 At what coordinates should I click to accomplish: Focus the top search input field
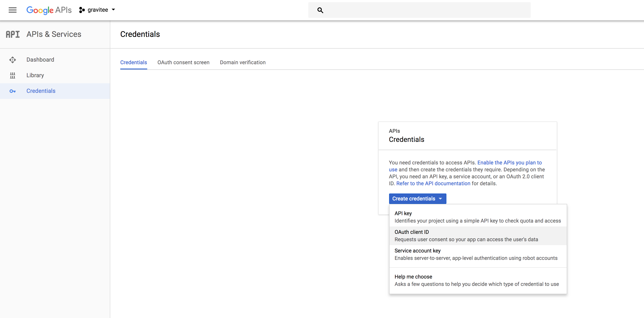coord(425,10)
